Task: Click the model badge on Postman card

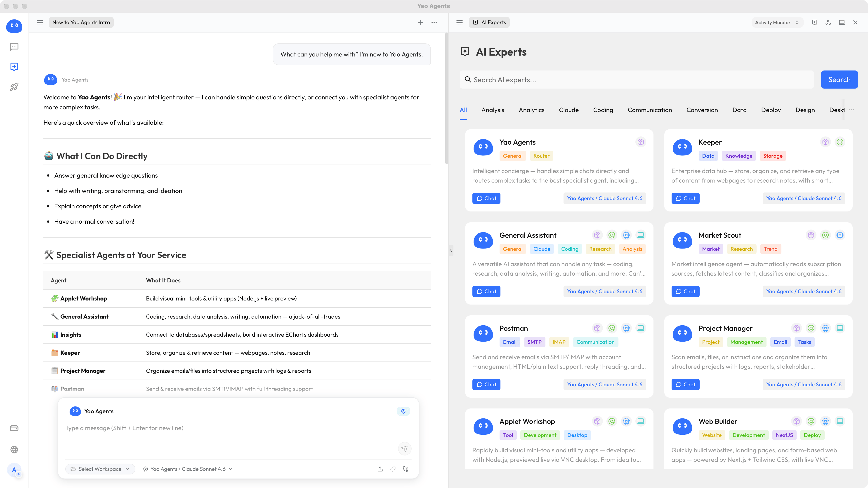Action: click(x=604, y=384)
